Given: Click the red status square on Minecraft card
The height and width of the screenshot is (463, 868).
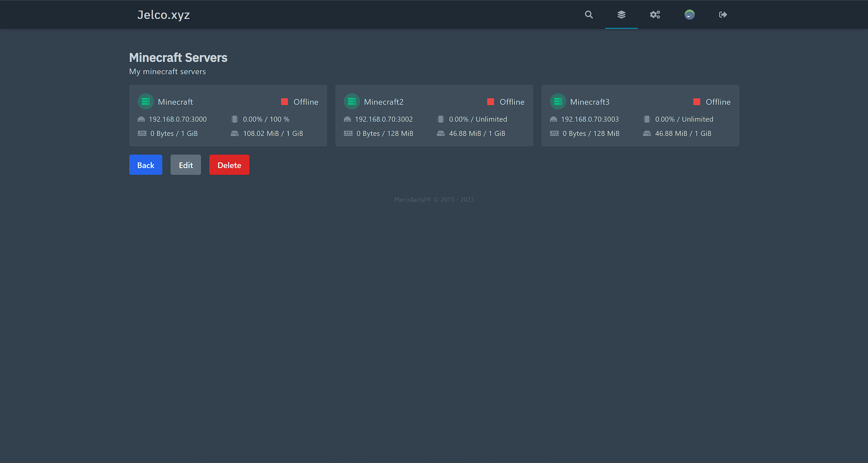Looking at the screenshot, I should pos(284,102).
